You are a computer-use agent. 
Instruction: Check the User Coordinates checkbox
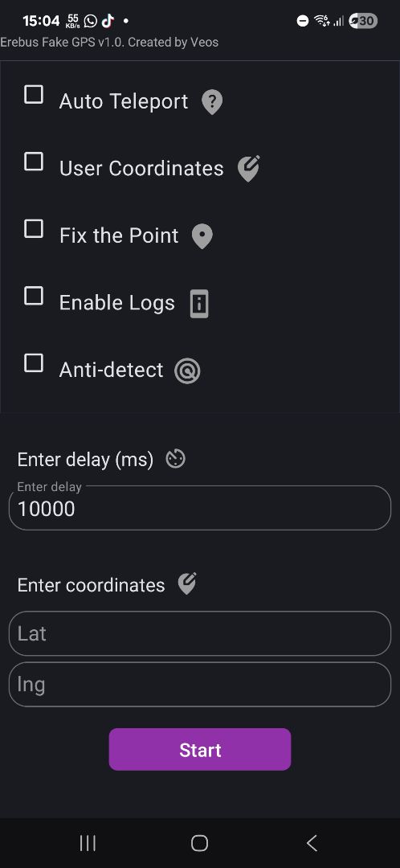pyautogui.click(x=34, y=162)
